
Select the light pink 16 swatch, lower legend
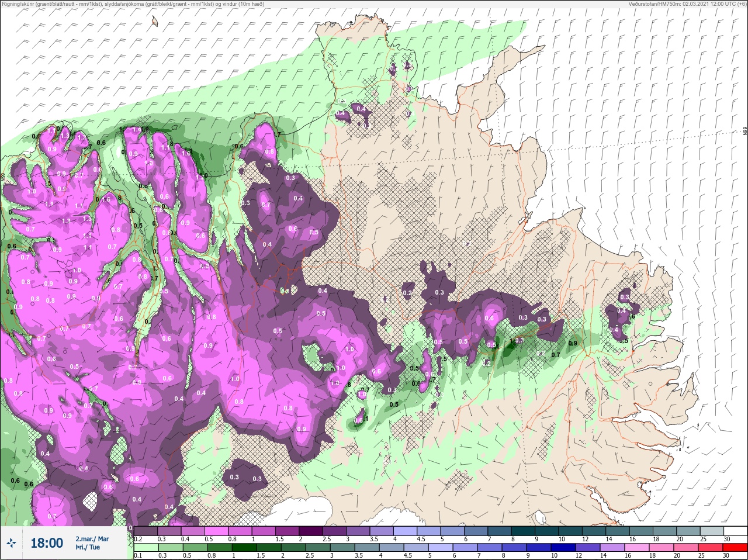tap(637, 548)
